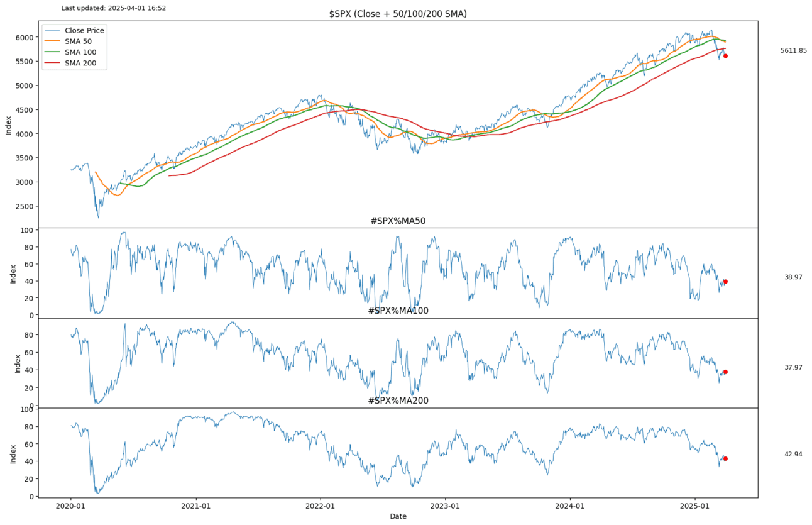This screenshot has width=812, height=525.
Task: Click the 38.97 value label
Action: (793, 277)
